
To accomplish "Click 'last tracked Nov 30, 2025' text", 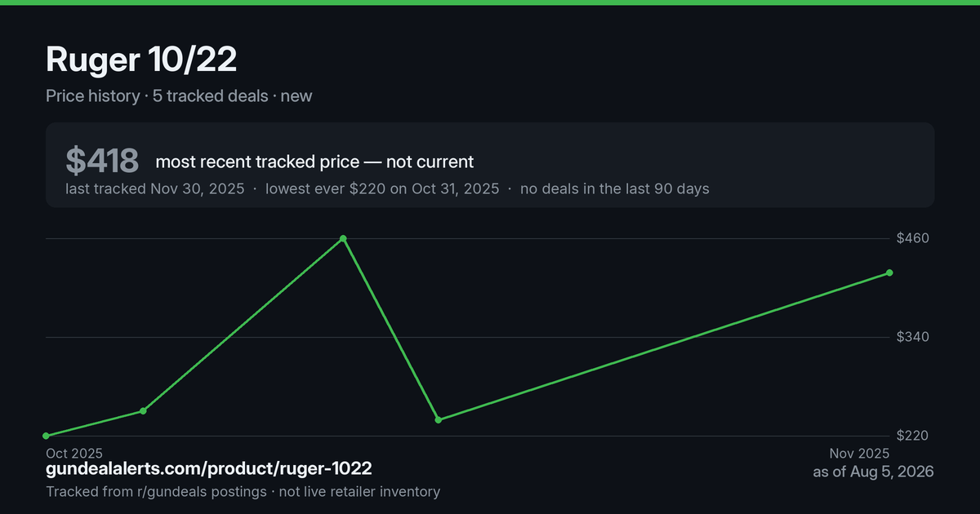I will (x=155, y=188).
